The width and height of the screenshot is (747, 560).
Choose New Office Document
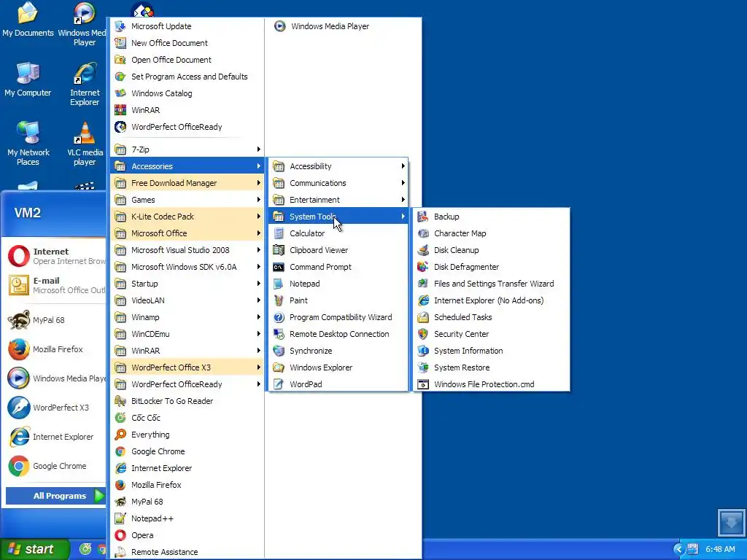(187, 43)
